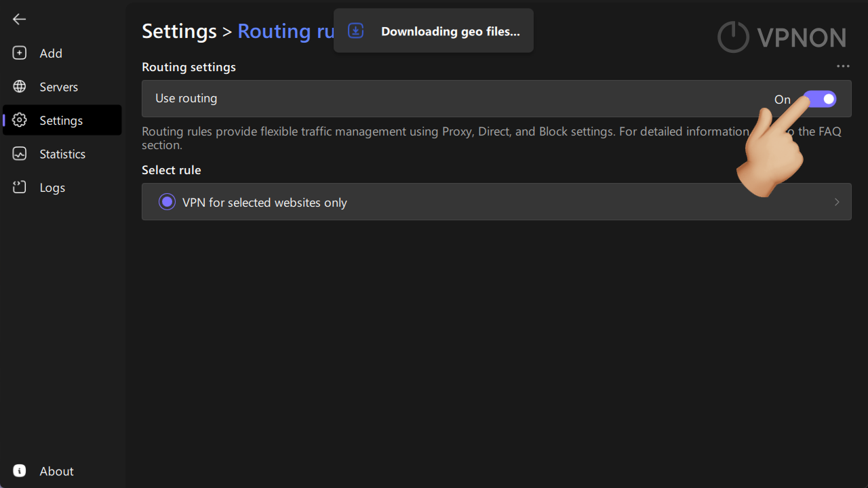The height and width of the screenshot is (488, 868).
Task: Expand the selected rule via its chevron
Action: pyautogui.click(x=837, y=201)
